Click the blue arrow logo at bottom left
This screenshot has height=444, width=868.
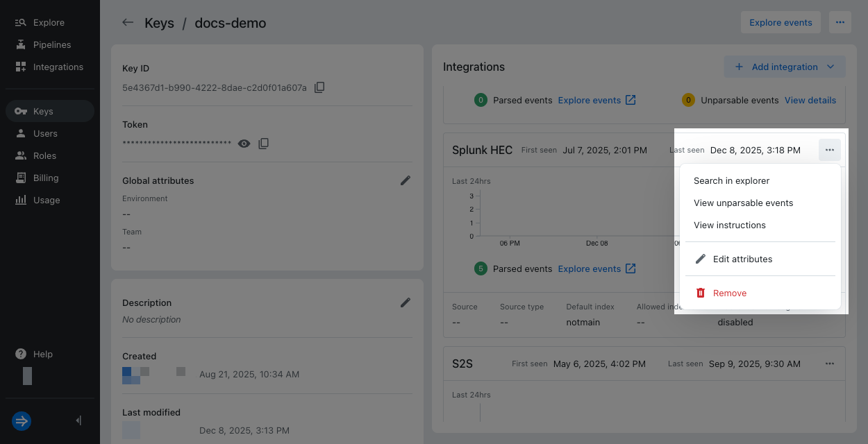point(22,420)
